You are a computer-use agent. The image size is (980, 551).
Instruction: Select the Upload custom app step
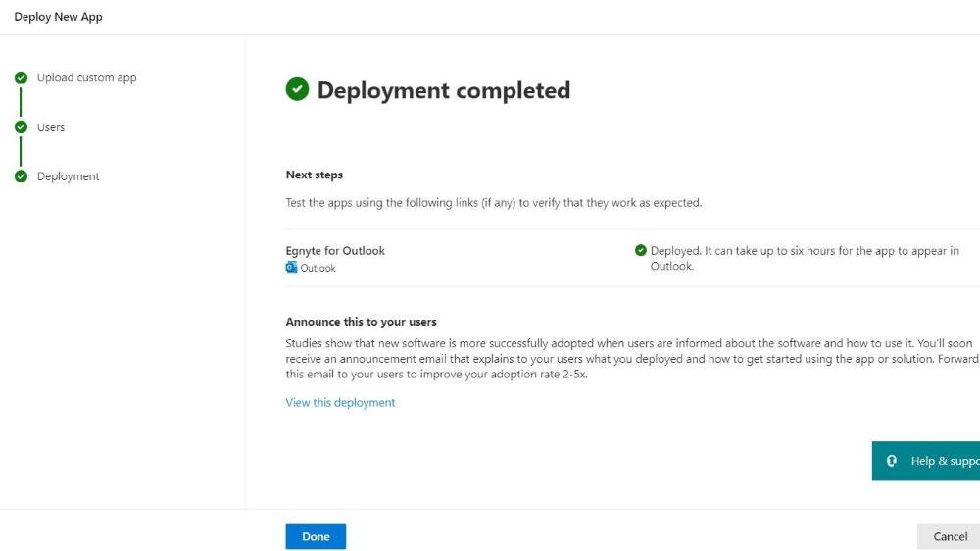pyautogui.click(x=86, y=77)
